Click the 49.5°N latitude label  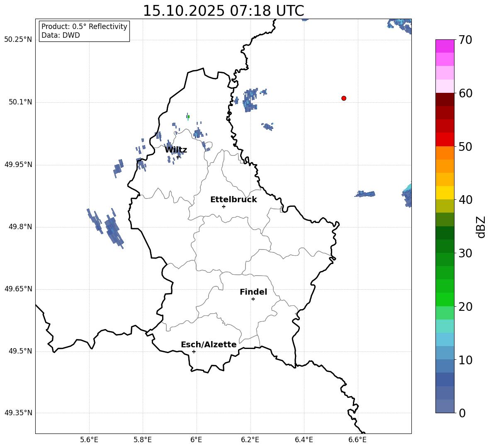(x=20, y=351)
